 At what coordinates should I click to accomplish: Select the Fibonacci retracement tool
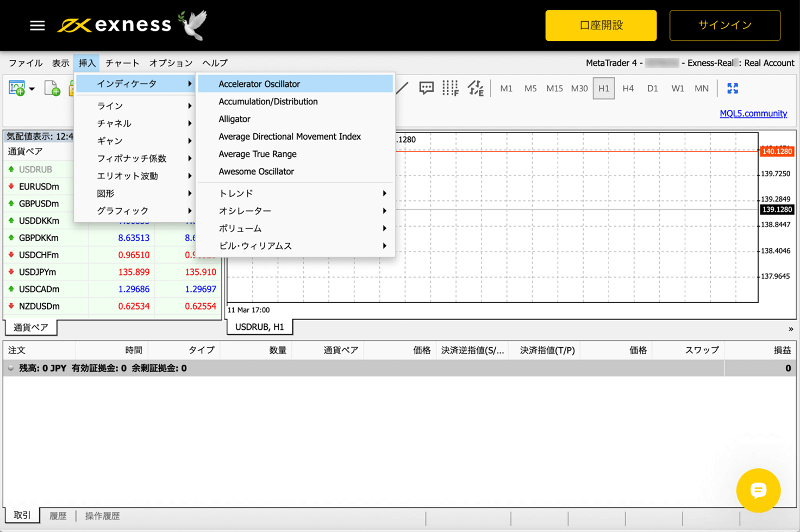click(x=451, y=88)
